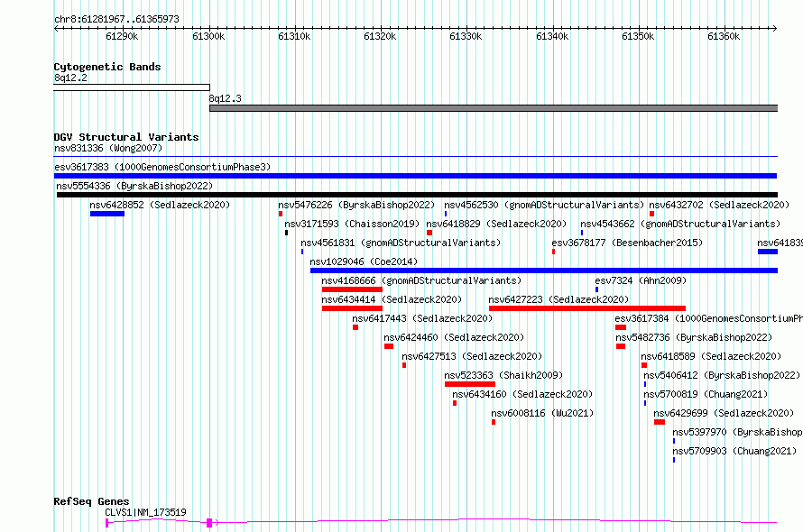Click the blue bar under nsv6428852
Viewport: 803px width, 532px height.
pyautogui.click(x=107, y=214)
